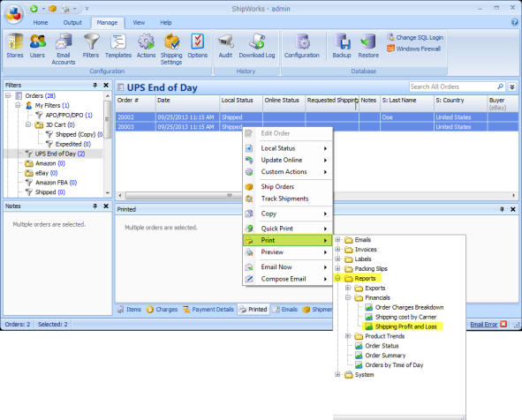Open the Local Status submenu
522x420 pixels.
[288, 148]
